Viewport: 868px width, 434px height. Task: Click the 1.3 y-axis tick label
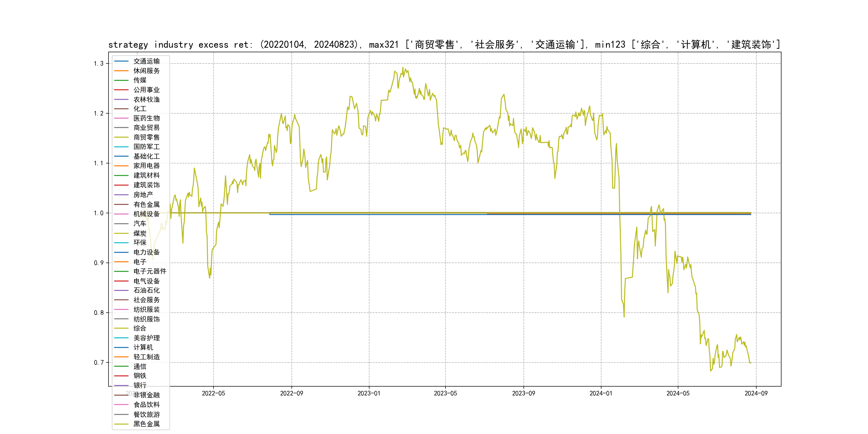(99, 64)
